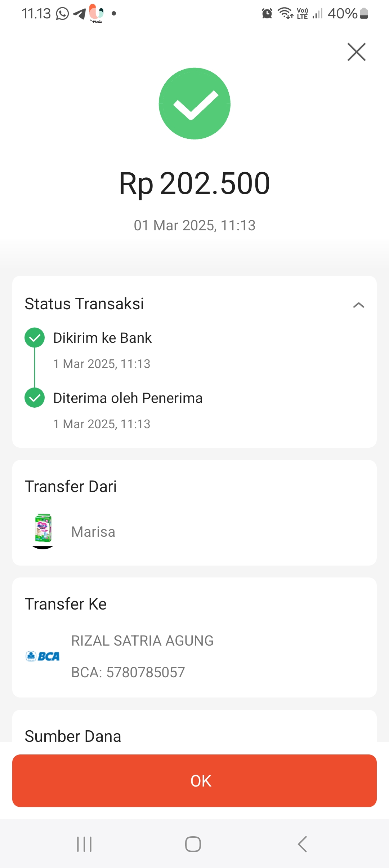Tap the large green success checkmark
Viewport: 389px width, 868px height.
tap(194, 103)
